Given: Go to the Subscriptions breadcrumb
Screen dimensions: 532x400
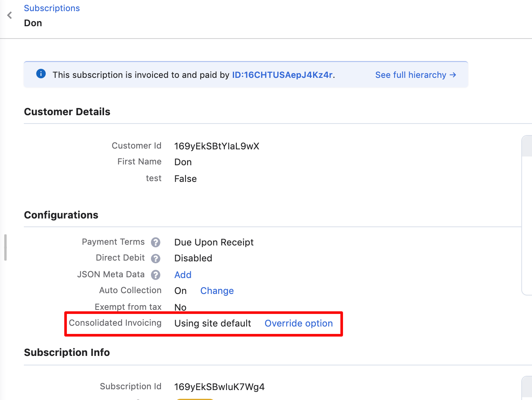Looking at the screenshot, I should [52, 8].
